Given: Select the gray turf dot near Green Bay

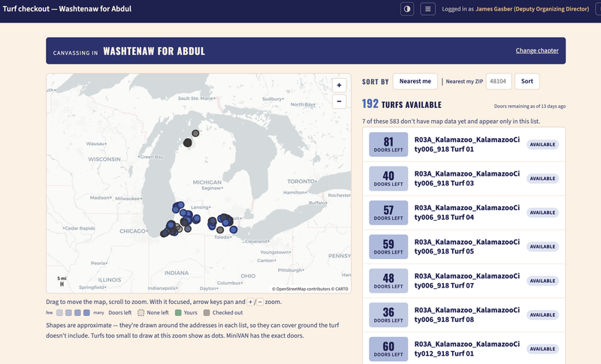Looking at the screenshot, I should pyautogui.click(x=195, y=133).
